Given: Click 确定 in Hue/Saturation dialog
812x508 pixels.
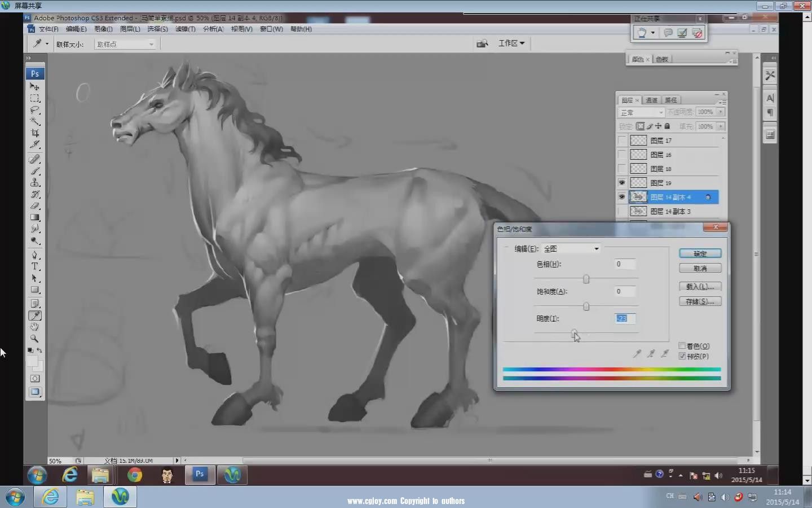Looking at the screenshot, I should 700,254.
